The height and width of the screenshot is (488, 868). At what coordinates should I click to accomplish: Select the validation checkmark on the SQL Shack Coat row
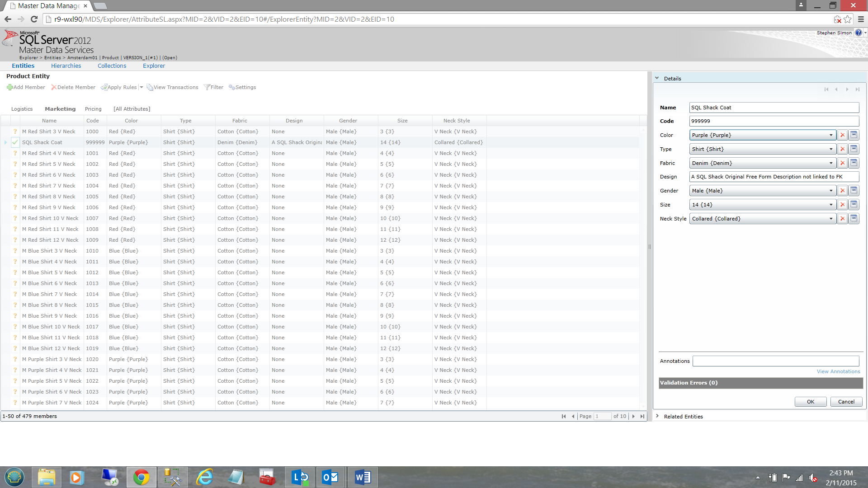click(x=15, y=142)
